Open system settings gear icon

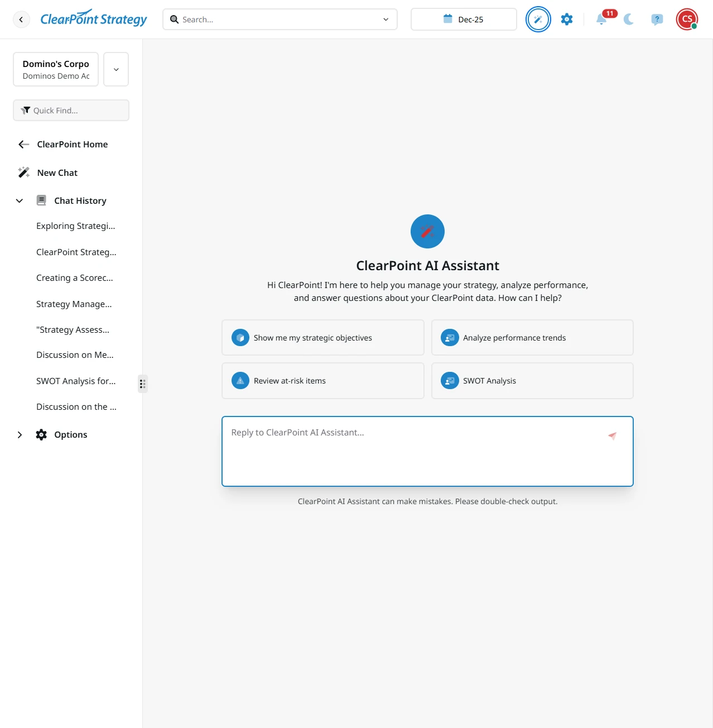click(x=567, y=20)
